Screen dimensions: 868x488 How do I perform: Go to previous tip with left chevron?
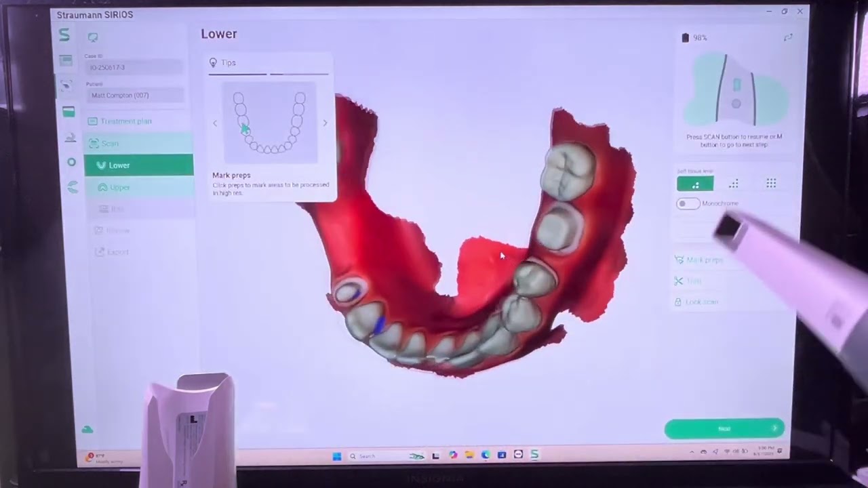pos(215,123)
